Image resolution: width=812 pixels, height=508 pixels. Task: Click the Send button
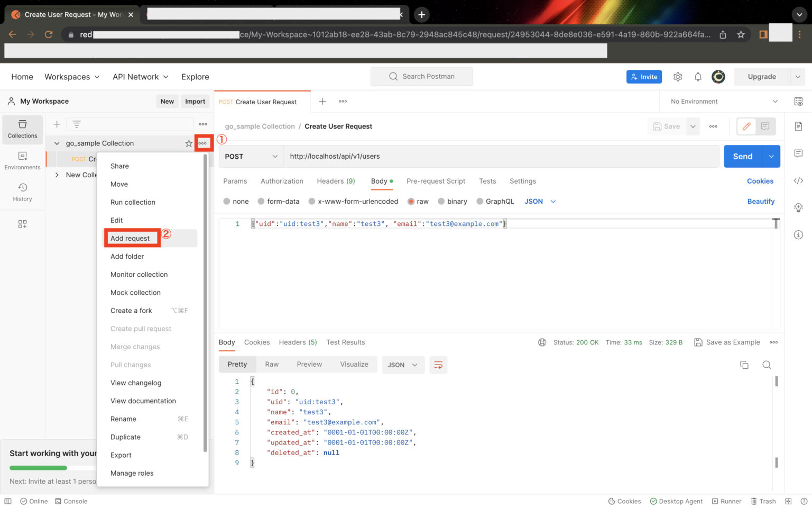(x=742, y=156)
